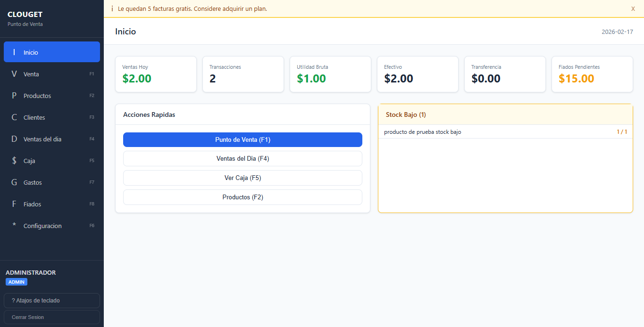Image resolution: width=644 pixels, height=327 pixels.
Task: Click the dollar sign Caja icon
Action: click(x=14, y=161)
